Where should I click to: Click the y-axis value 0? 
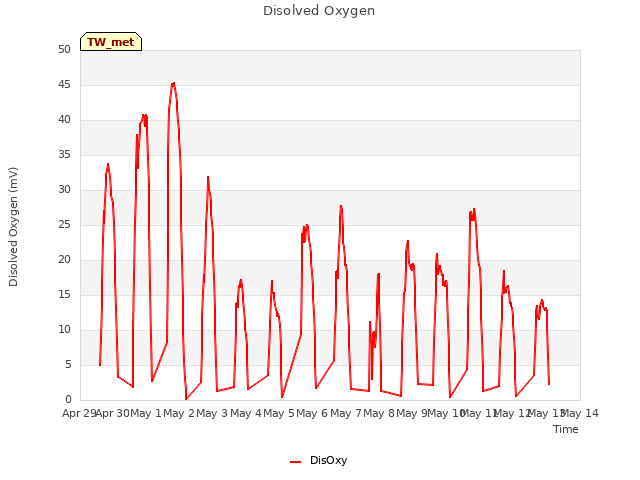(68, 400)
